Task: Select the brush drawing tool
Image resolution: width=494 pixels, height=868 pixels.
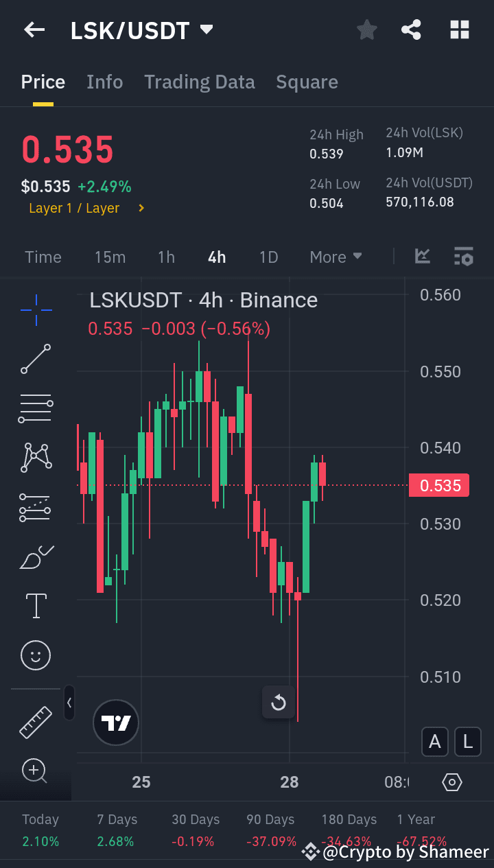Action: pyautogui.click(x=36, y=556)
